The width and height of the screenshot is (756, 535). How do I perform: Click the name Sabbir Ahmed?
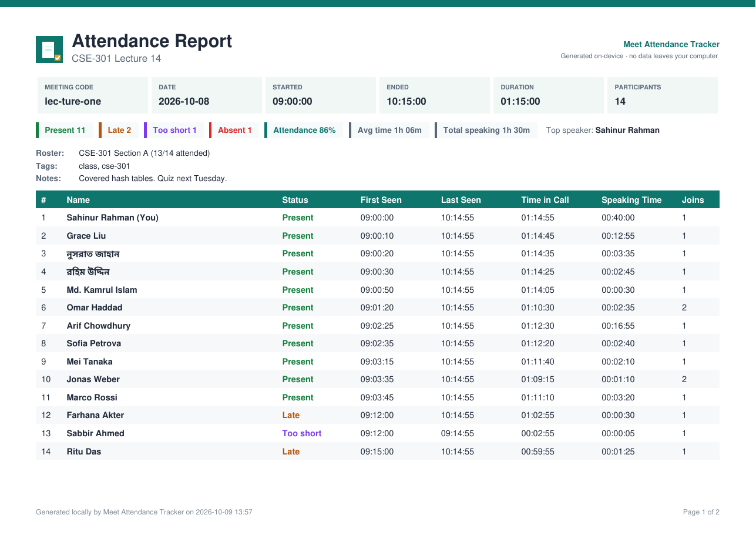click(95, 433)
